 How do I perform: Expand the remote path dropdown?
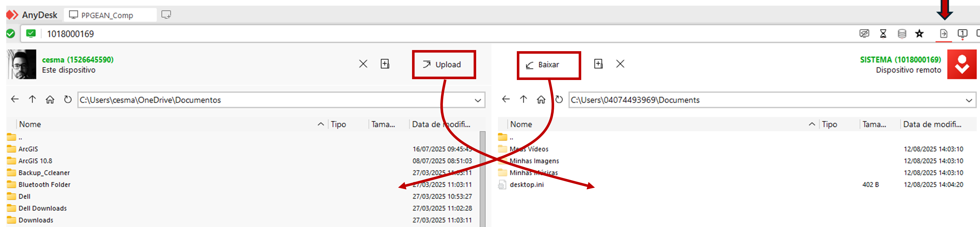coord(969,100)
